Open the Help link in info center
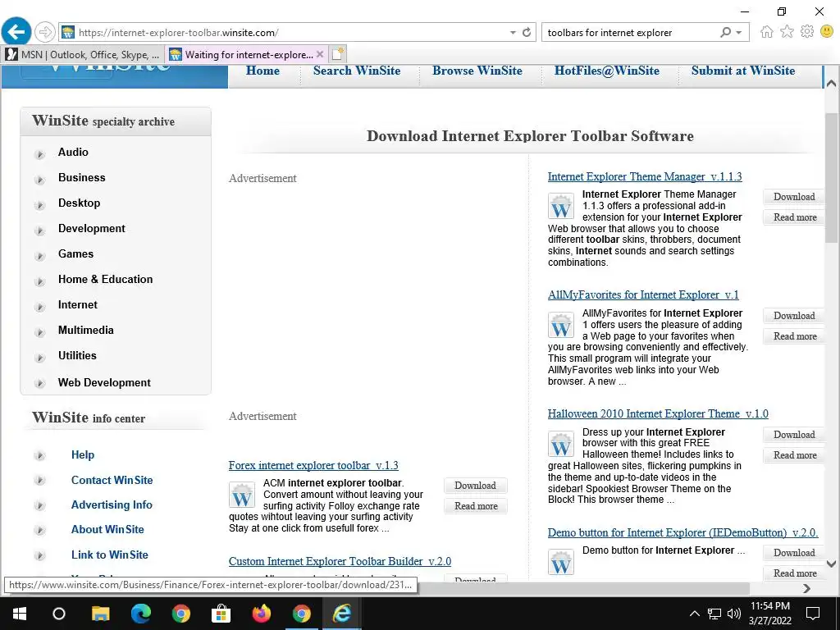The image size is (840, 630). pos(83,454)
